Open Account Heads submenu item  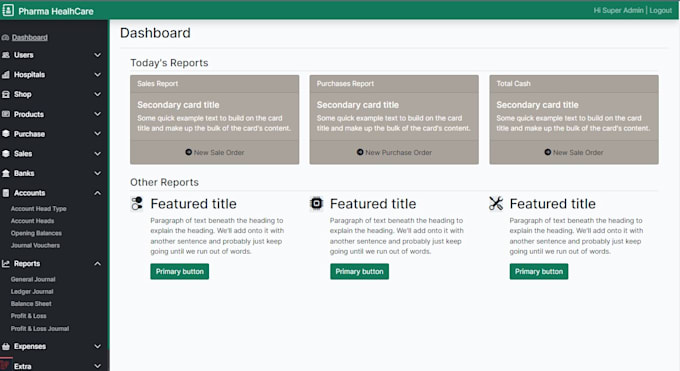click(33, 221)
